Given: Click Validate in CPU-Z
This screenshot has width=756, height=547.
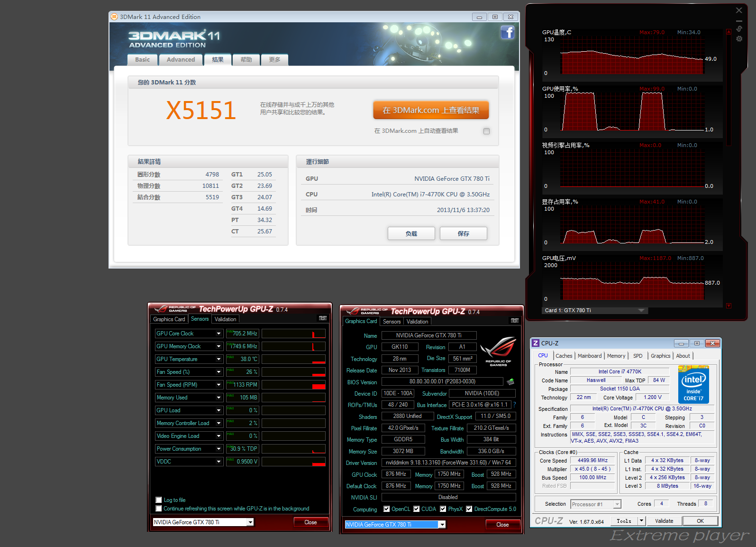Looking at the screenshot, I should tap(664, 520).
